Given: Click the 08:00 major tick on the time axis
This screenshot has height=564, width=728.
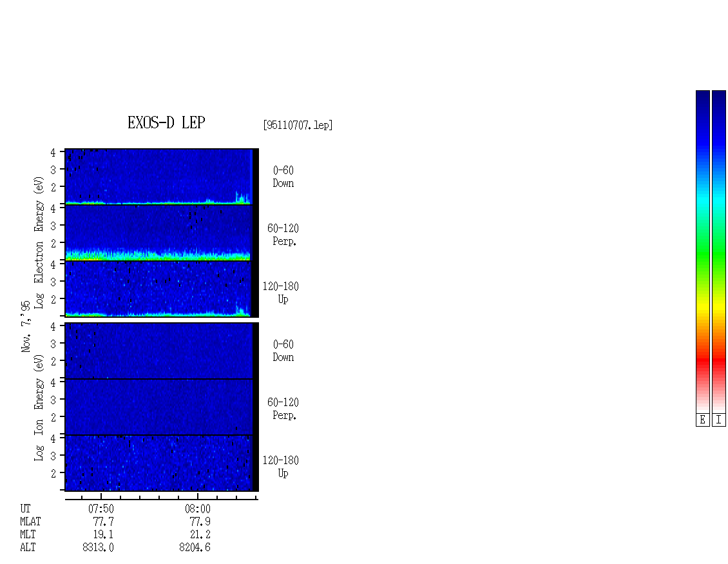Looking at the screenshot, I should [198, 496].
